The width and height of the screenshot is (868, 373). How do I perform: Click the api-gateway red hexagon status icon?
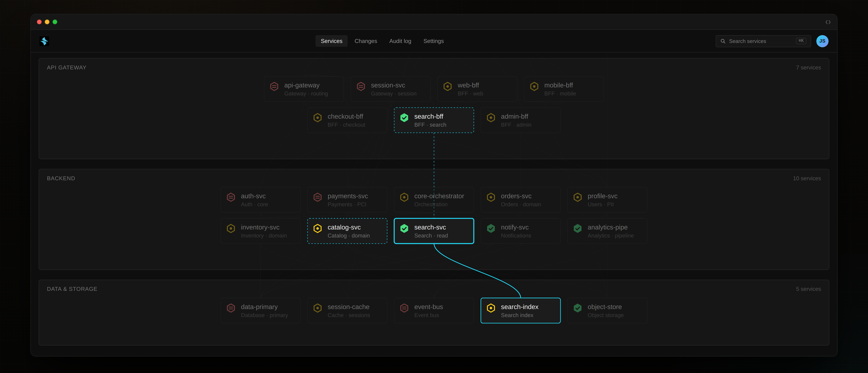[x=274, y=87]
